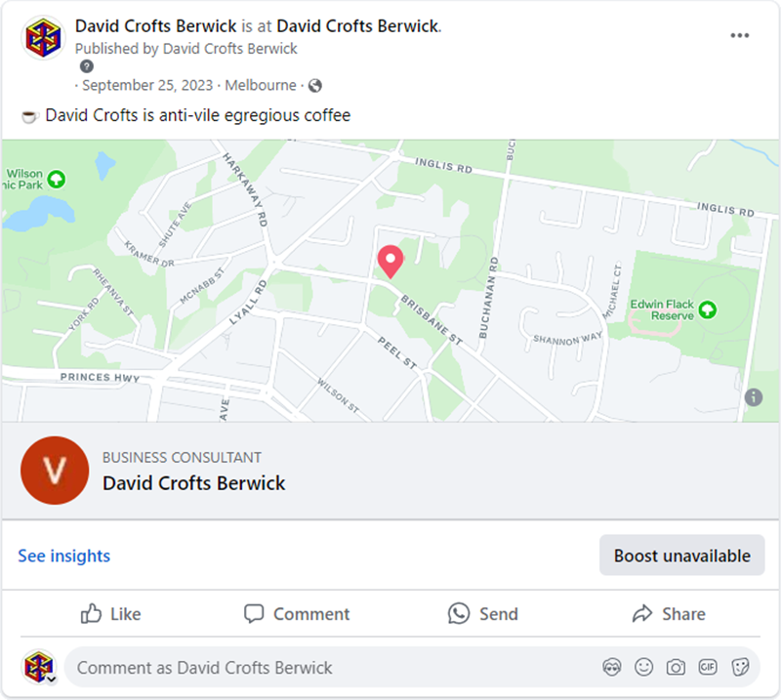Open the three-dot post options menu
Viewport: 781px width, 700px height.
pyautogui.click(x=740, y=35)
